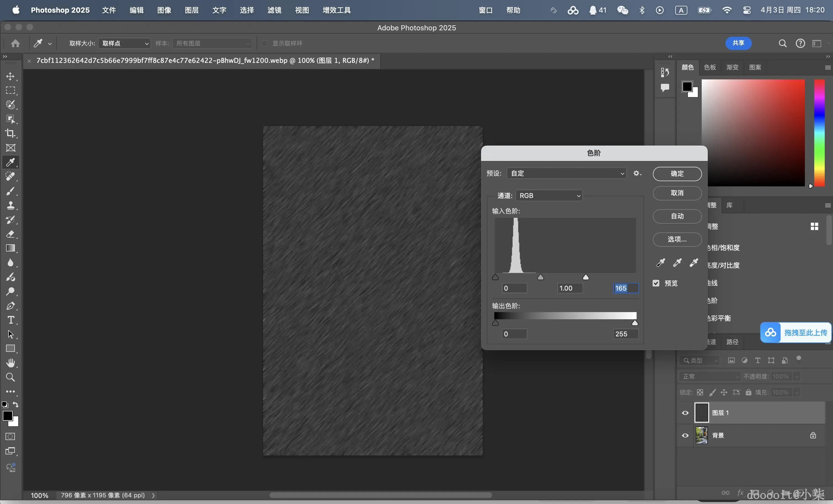833x504 pixels.
Task: Select the Move tool
Action: click(x=10, y=76)
